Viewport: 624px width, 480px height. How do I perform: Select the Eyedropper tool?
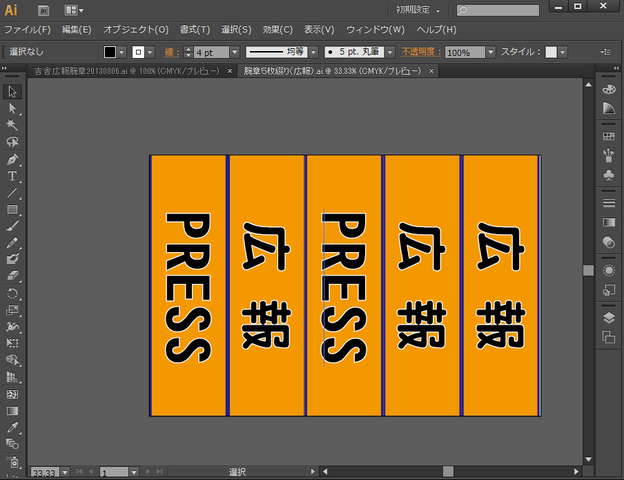[x=12, y=428]
